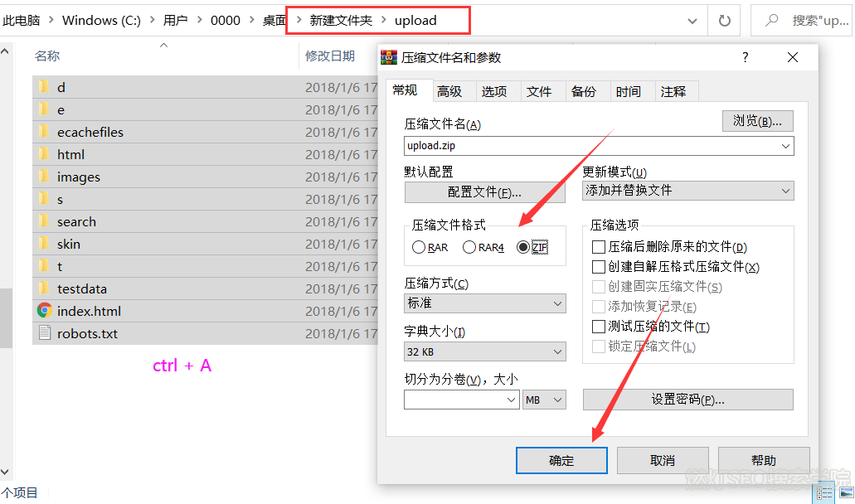This screenshot has width=855, height=504.
Task: Click the search magnifier icon
Action: pos(771,21)
